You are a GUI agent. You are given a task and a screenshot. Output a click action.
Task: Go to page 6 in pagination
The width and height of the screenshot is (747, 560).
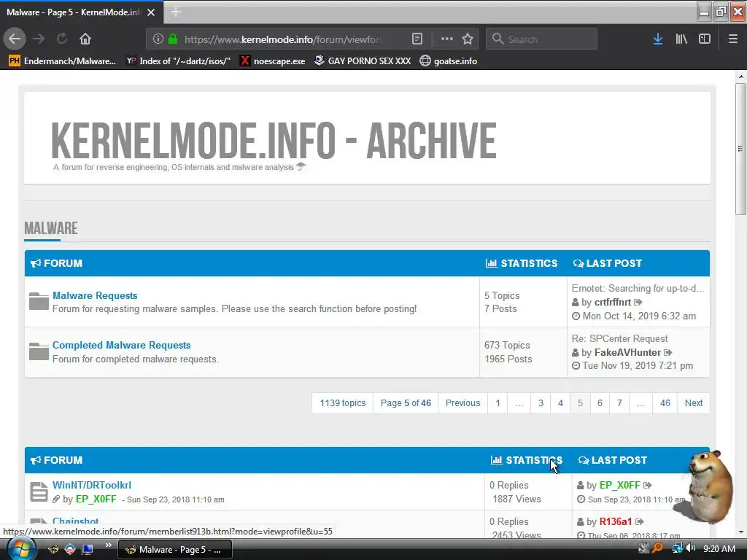(600, 402)
